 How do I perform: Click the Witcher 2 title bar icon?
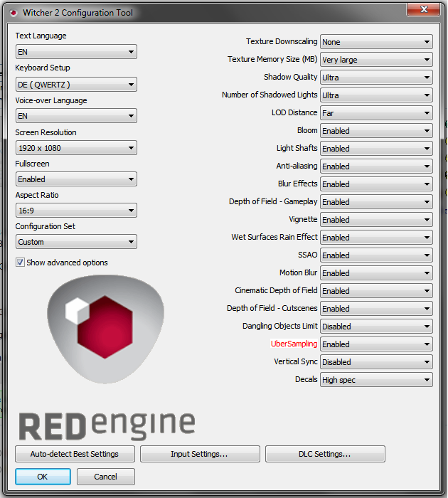click(x=14, y=13)
